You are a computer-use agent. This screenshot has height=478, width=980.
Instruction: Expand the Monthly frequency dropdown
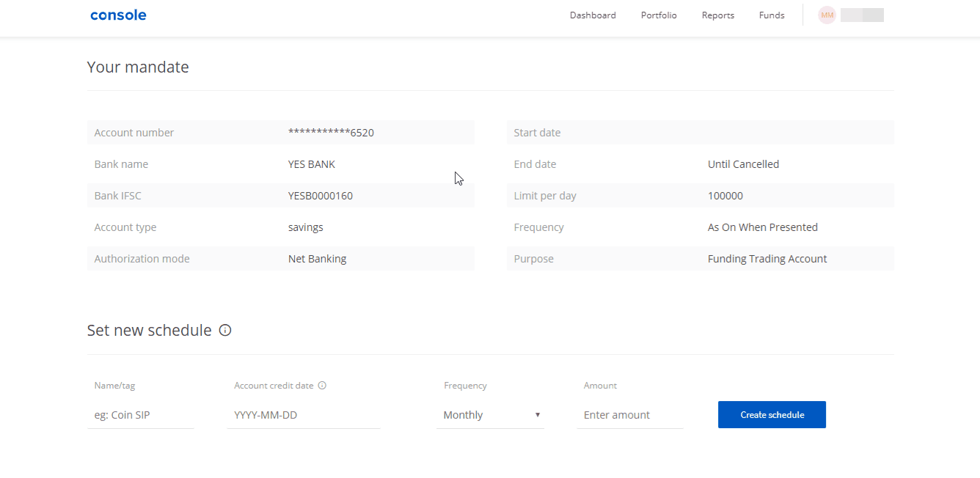[490, 415]
